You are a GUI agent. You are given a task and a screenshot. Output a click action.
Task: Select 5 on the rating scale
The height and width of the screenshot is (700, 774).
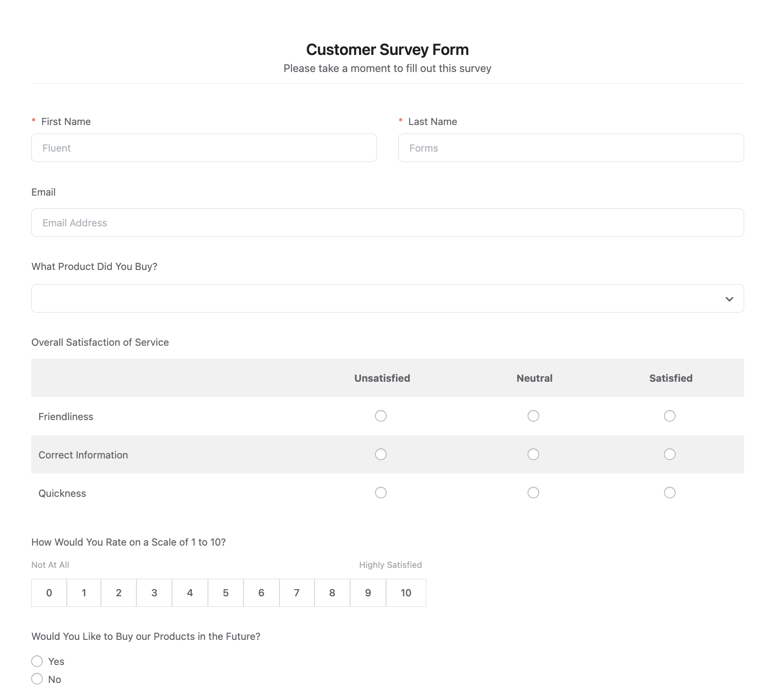coord(225,592)
